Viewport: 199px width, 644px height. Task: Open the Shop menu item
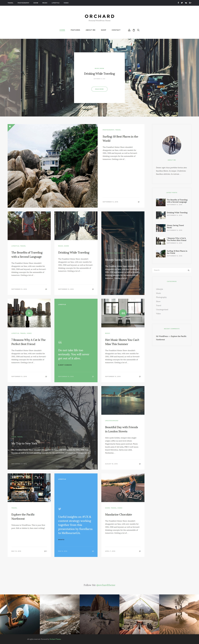(104, 30)
